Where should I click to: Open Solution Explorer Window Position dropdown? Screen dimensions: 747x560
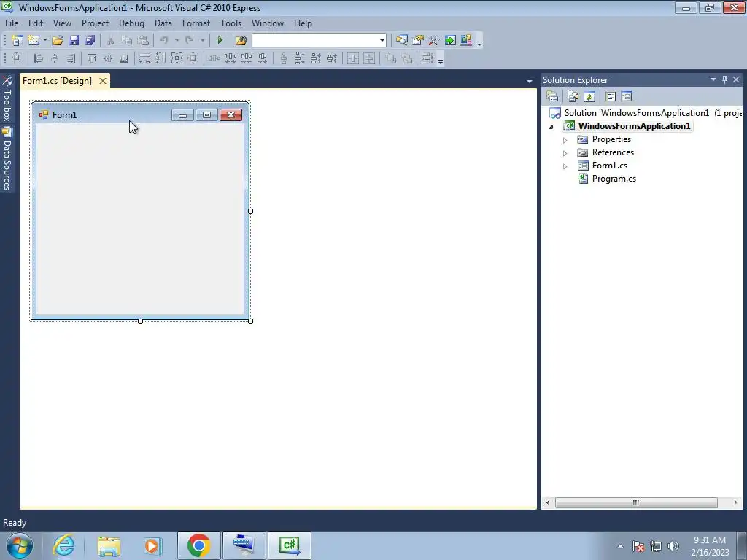(713, 79)
